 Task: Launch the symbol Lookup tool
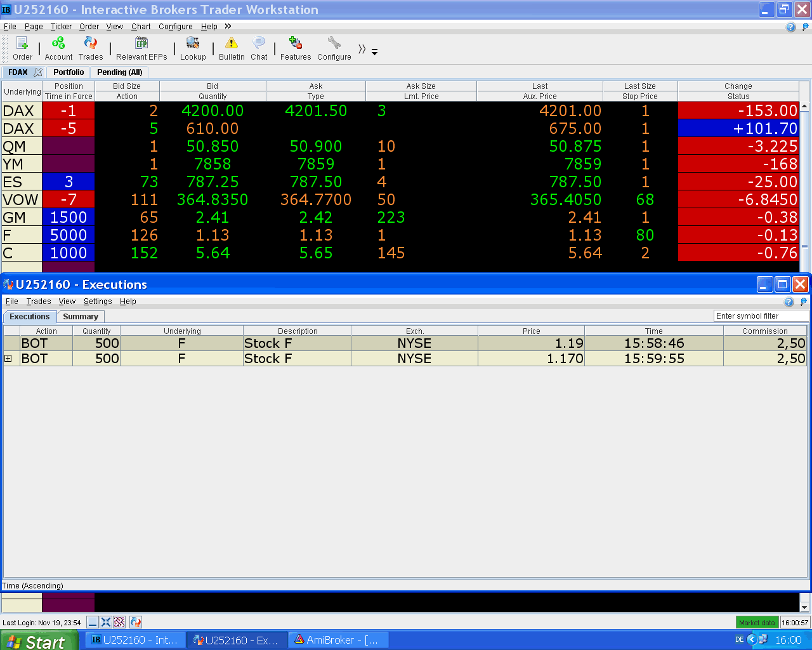pos(193,49)
